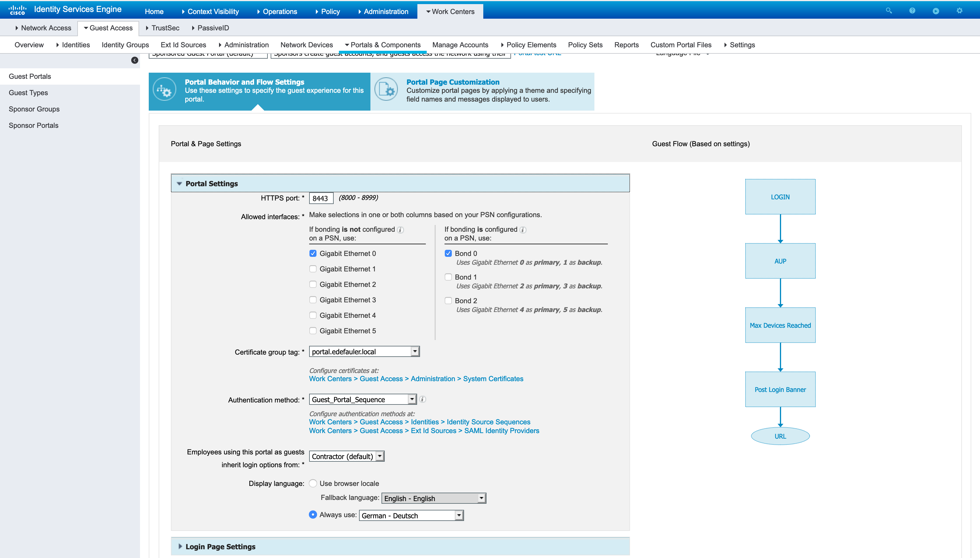Open the search icon in the top bar

(888, 11)
